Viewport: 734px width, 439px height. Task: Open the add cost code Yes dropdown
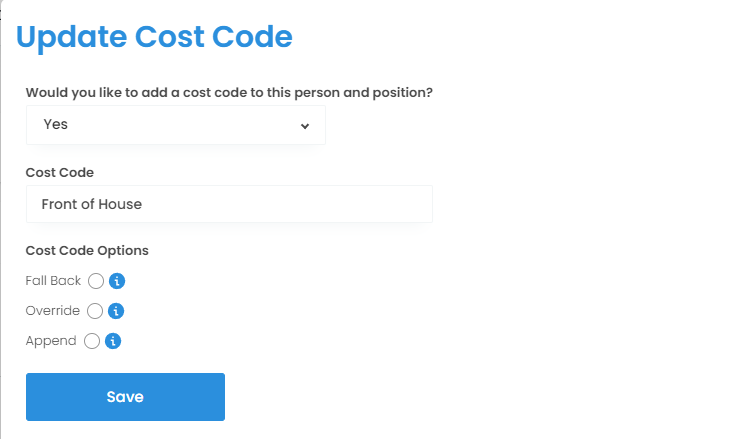[x=175, y=125]
